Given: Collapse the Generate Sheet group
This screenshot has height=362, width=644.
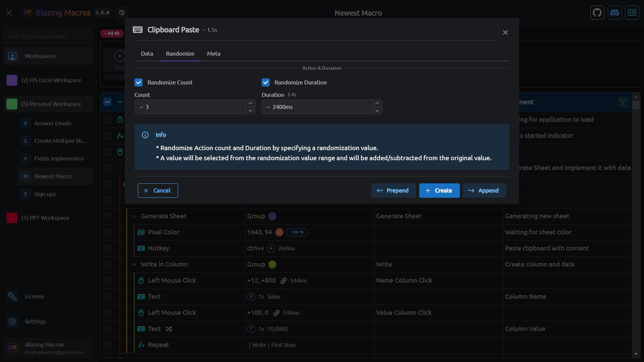Looking at the screenshot, I should 134,216.
